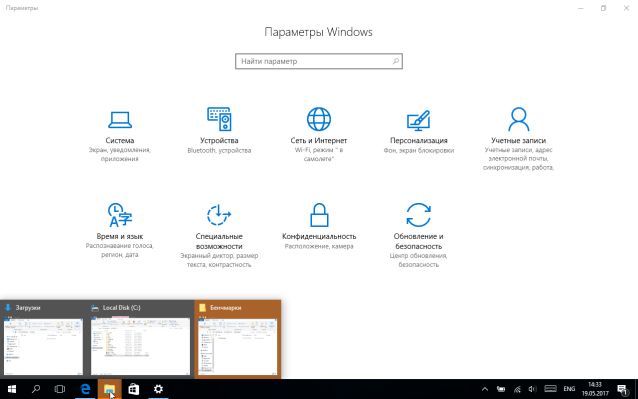
Task: Open the Action Center notifications icon
Action: tap(623, 389)
